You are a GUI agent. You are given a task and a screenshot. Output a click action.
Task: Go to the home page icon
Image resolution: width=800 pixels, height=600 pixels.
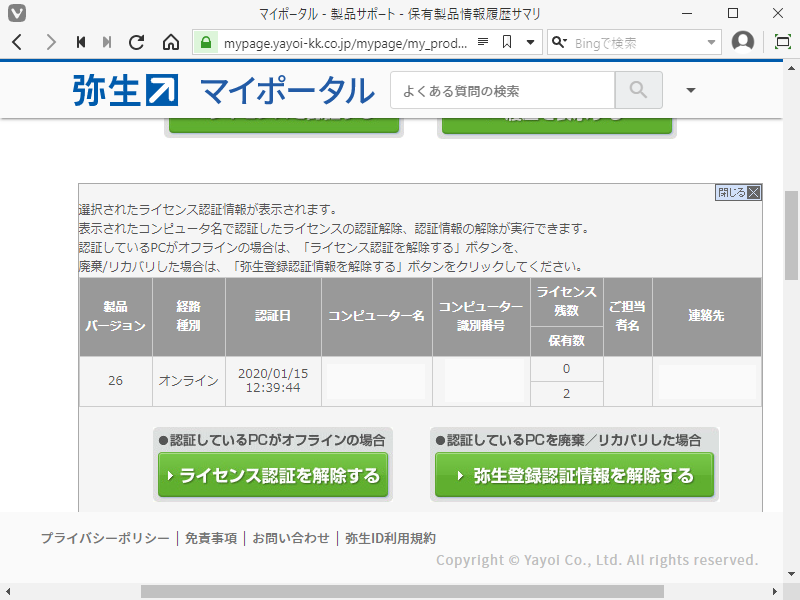tap(171, 42)
